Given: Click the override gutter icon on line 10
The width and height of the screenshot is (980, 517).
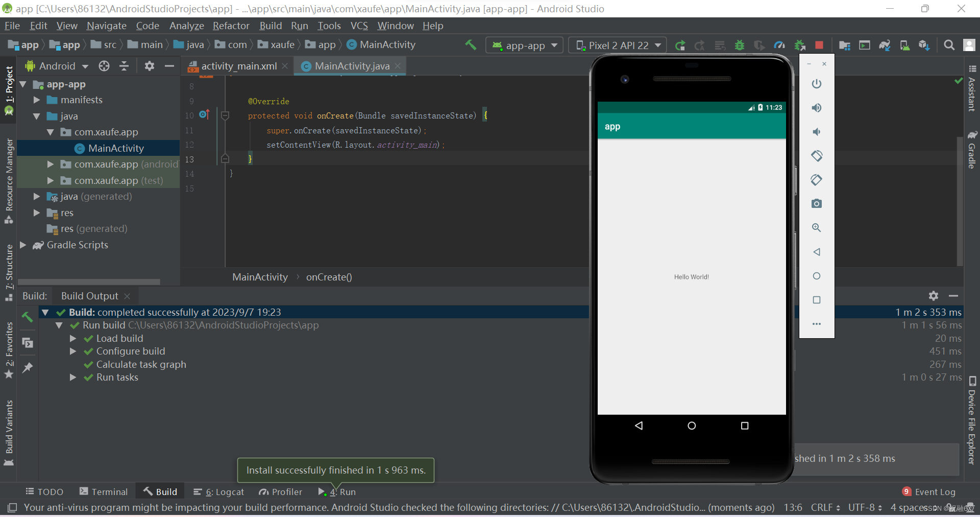Looking at the screenshot, I should pos(204,115).
